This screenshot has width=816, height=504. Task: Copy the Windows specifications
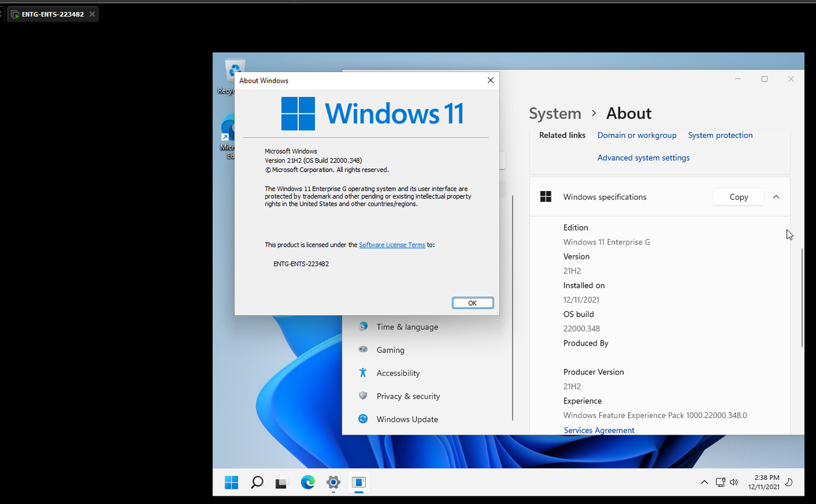click(x=738, y=197)
